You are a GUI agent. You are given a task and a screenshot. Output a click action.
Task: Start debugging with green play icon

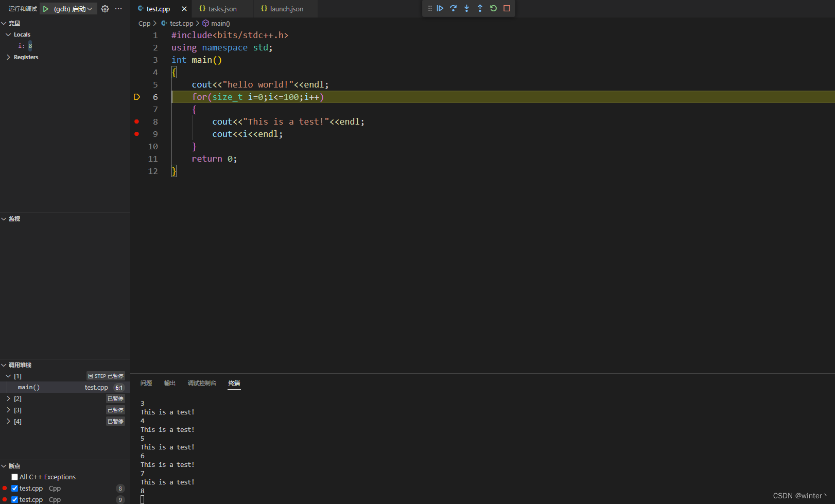tap(46, 9)
